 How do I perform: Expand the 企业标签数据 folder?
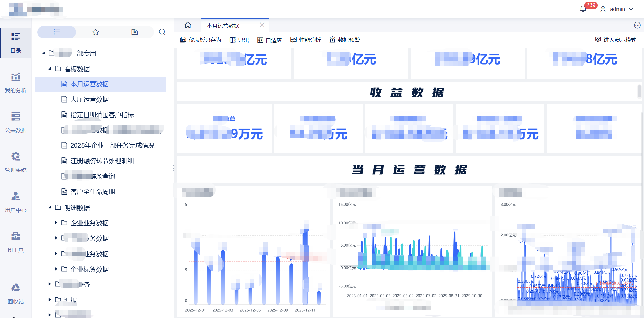(x=56, y=269)
